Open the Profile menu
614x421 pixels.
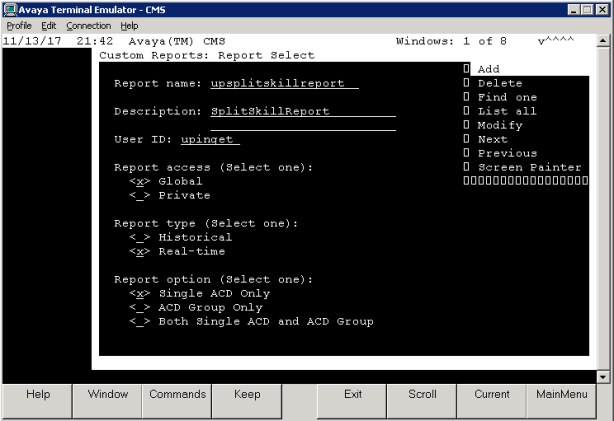[x=19, y=25]
